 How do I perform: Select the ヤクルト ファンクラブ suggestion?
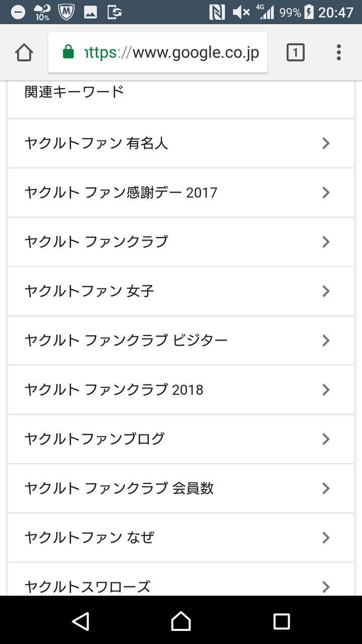(181, 242)
